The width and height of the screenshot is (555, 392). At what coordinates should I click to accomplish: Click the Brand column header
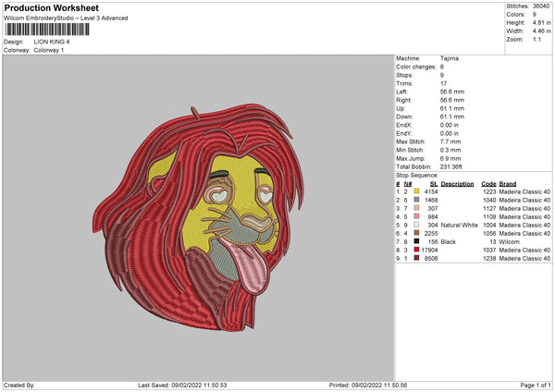509,183
